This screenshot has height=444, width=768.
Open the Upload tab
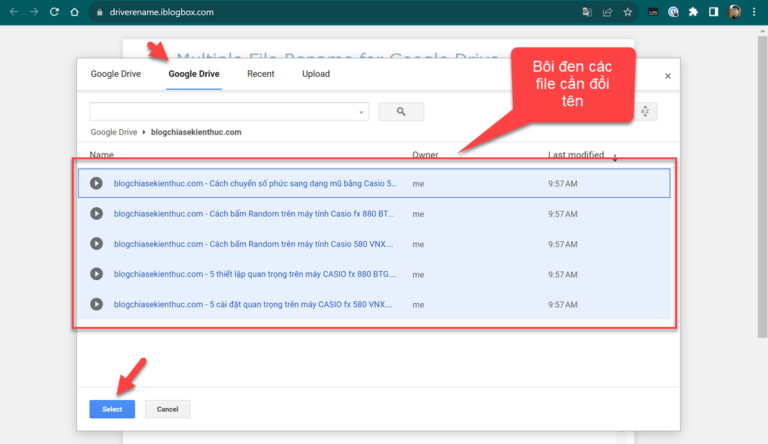316,74
